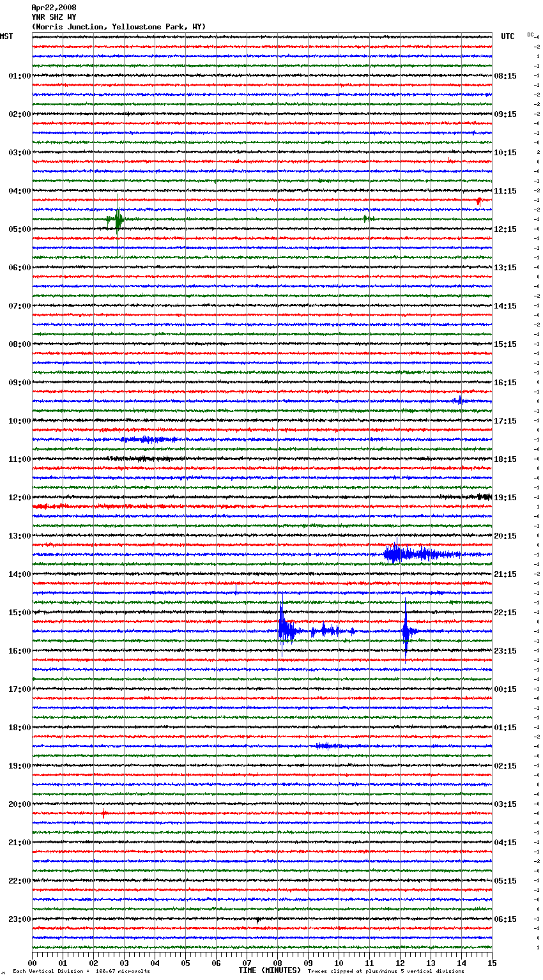Image resolution: width=543 pixels, height=980 pixels.
Task: Select the 06:00 MST time label
Action: [x=19, y=268]
